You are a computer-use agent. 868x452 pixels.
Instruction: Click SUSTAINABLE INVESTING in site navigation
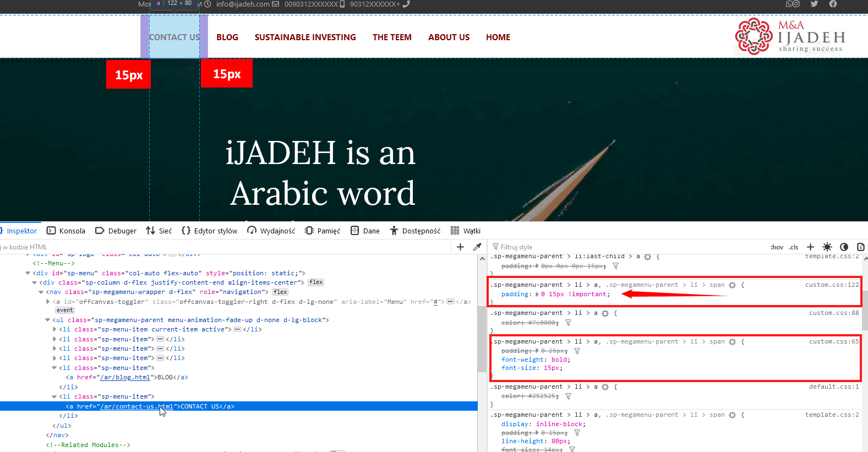click(x=305, y=37)
